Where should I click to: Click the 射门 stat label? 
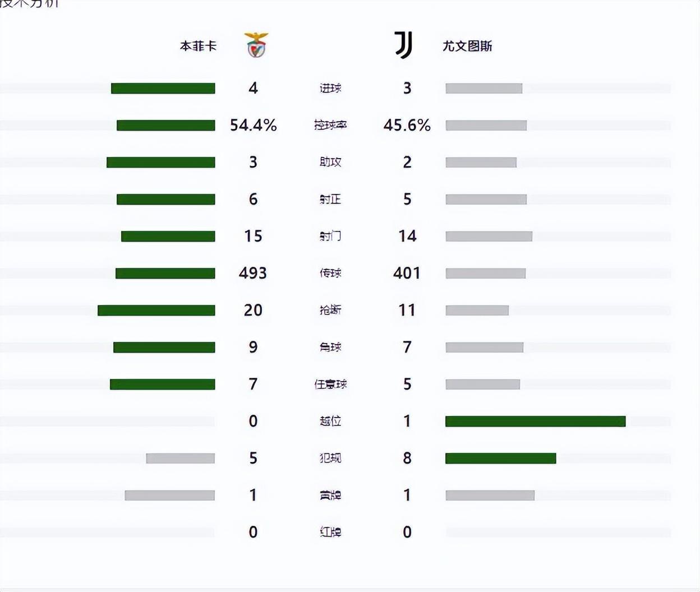[330, 236]
